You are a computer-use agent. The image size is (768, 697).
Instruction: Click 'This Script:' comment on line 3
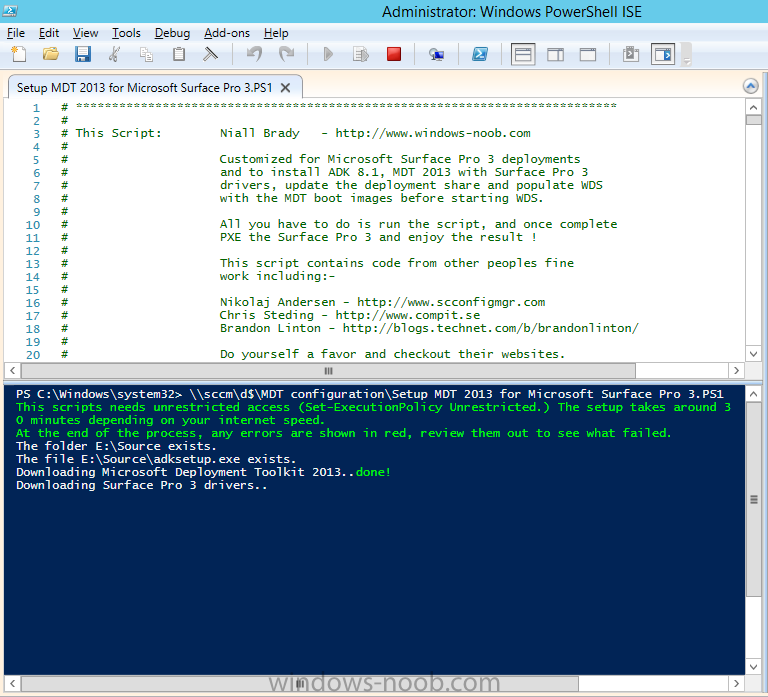pyautogui.click(x=118, y=133)
